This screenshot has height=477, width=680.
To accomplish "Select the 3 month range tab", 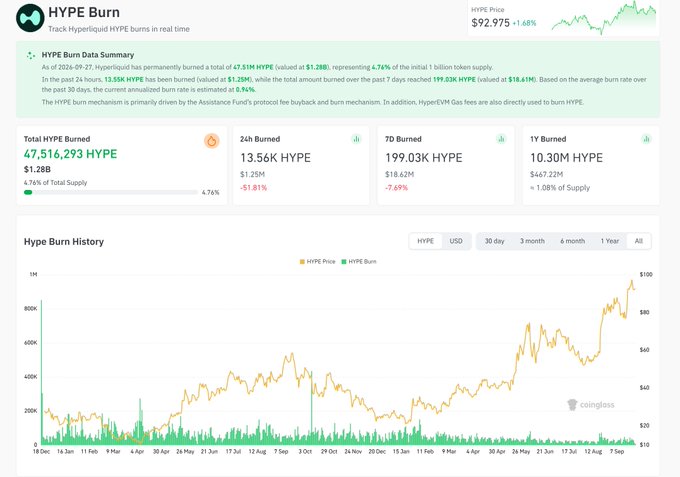I will 532,241.
